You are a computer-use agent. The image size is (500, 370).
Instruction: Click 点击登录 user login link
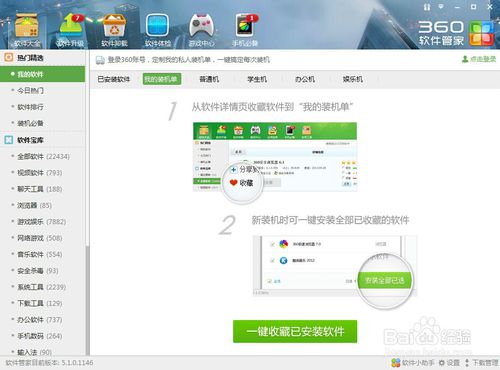click(479, 59)
